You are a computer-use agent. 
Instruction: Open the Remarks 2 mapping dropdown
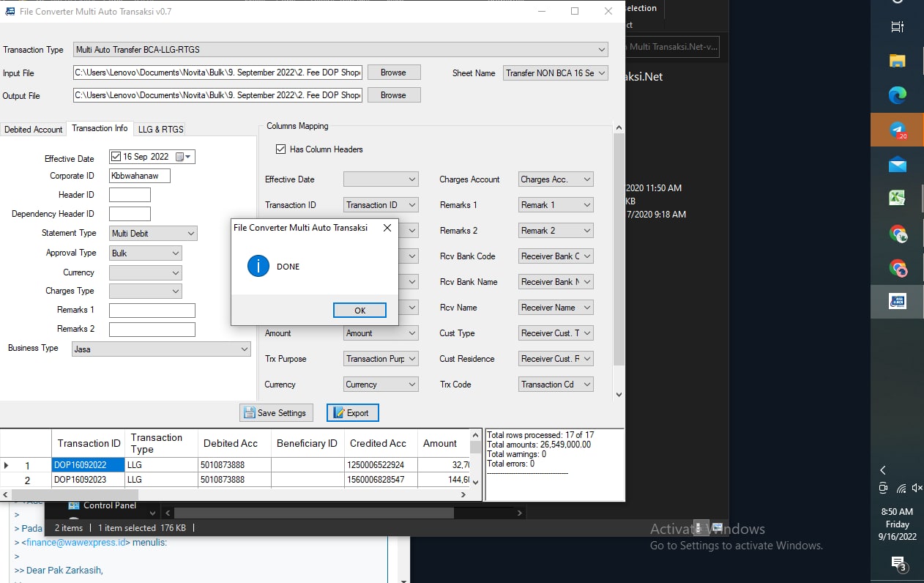click(x=556, y=231)
